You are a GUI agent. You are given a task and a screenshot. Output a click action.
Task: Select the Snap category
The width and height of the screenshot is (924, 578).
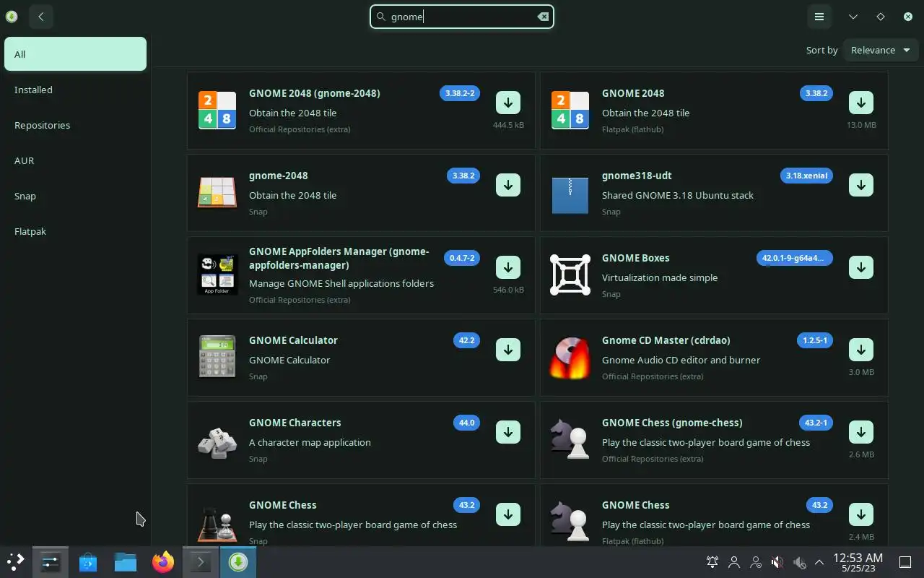tap(75, 196)
